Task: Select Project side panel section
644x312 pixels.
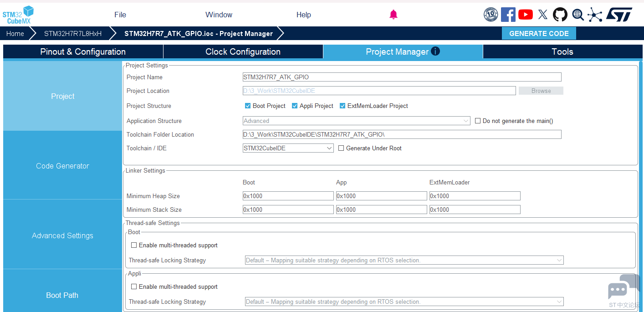Action: (63, 96)
